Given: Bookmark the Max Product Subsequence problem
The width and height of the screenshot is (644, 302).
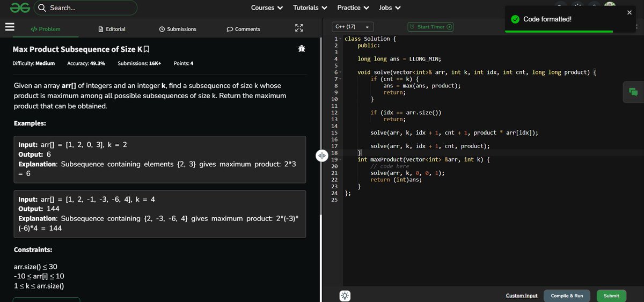Looking at the screenshot, I should click(147, 49).
